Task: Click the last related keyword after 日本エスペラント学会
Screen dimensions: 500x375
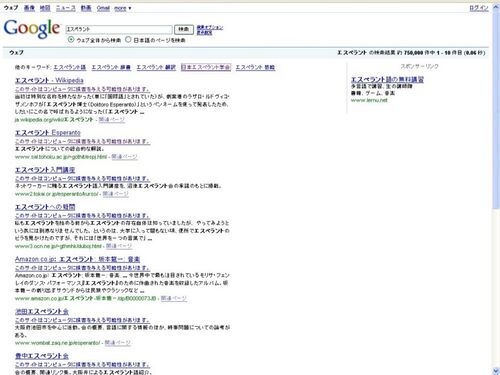Action: click(x=255, y=67)
